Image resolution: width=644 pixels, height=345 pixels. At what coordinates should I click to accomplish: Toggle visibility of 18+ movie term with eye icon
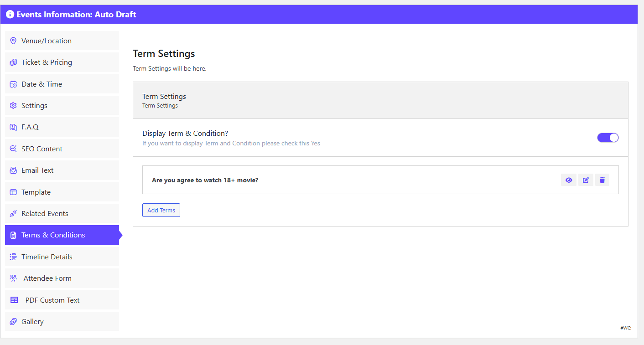pyautogui.click(x=569, y=180)
